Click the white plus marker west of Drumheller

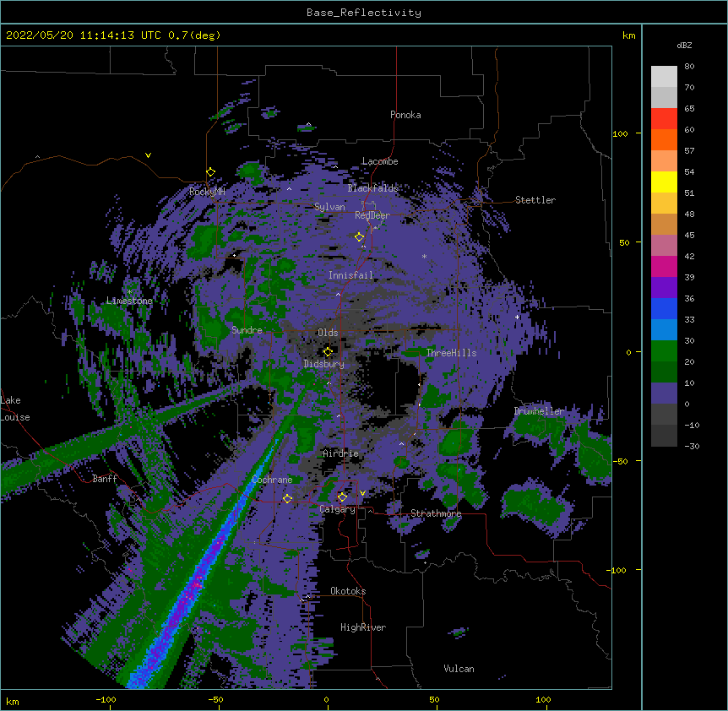518,317
